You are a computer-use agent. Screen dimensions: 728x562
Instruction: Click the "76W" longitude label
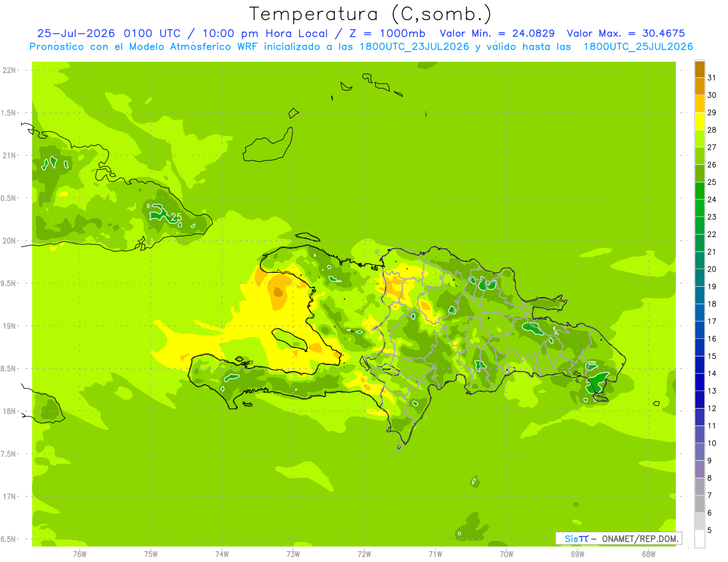(79, 554)
